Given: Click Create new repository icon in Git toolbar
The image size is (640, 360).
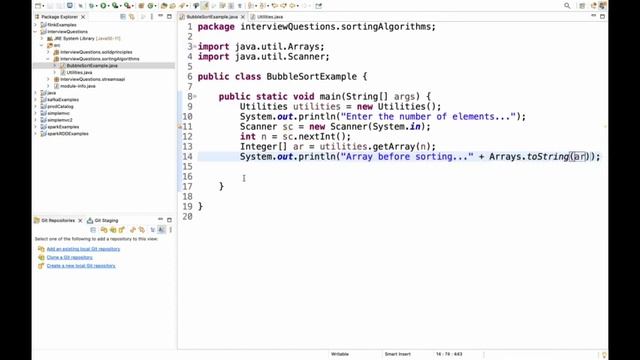Looking at the screenshot, I should (122, 230).
